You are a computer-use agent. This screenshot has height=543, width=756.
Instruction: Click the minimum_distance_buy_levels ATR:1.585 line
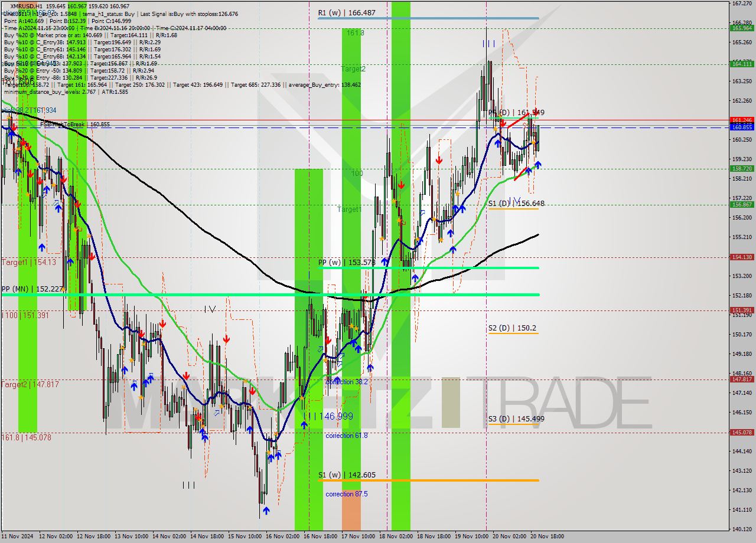66,92
